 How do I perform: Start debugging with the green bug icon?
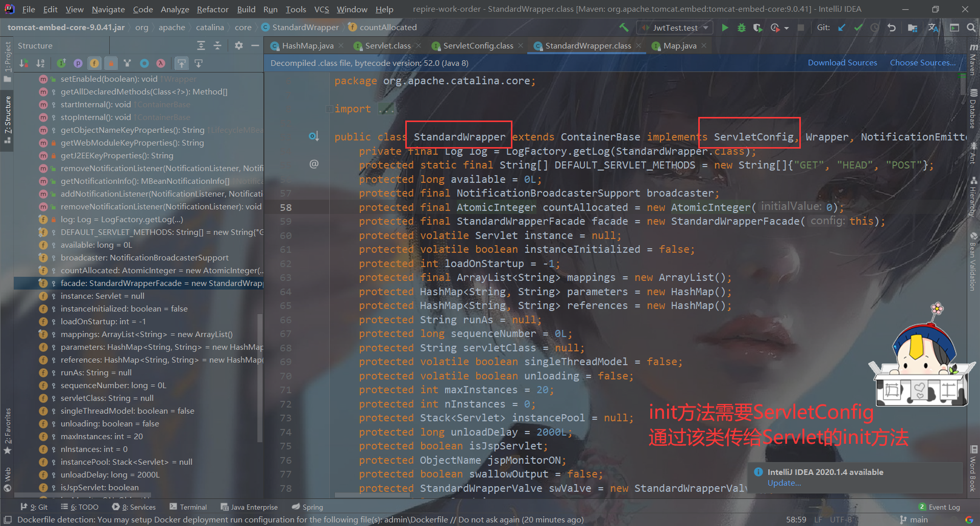(x=742, y=28)
